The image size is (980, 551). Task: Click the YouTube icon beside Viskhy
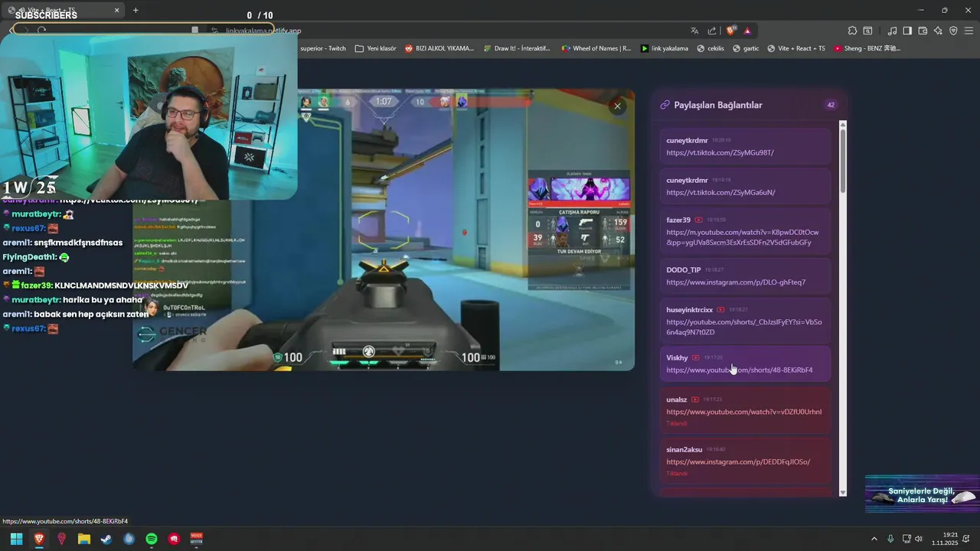click(x=696, y=357)
